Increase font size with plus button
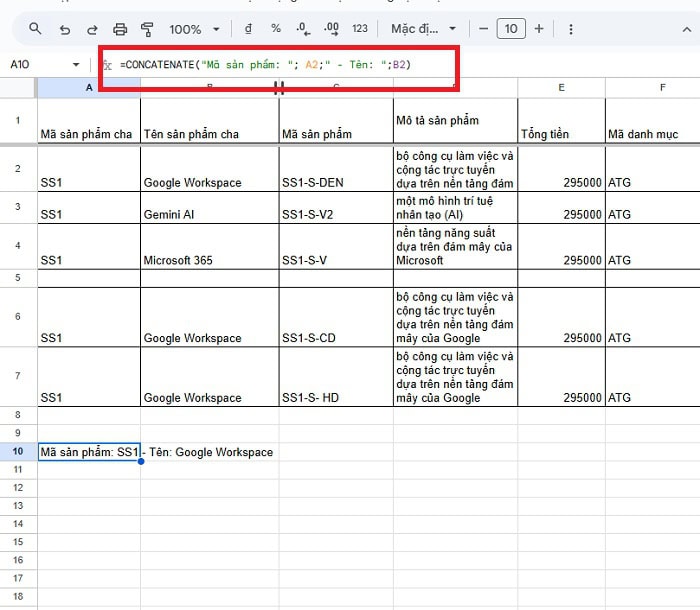The image size is (700, 610). (x=539, y=29)
